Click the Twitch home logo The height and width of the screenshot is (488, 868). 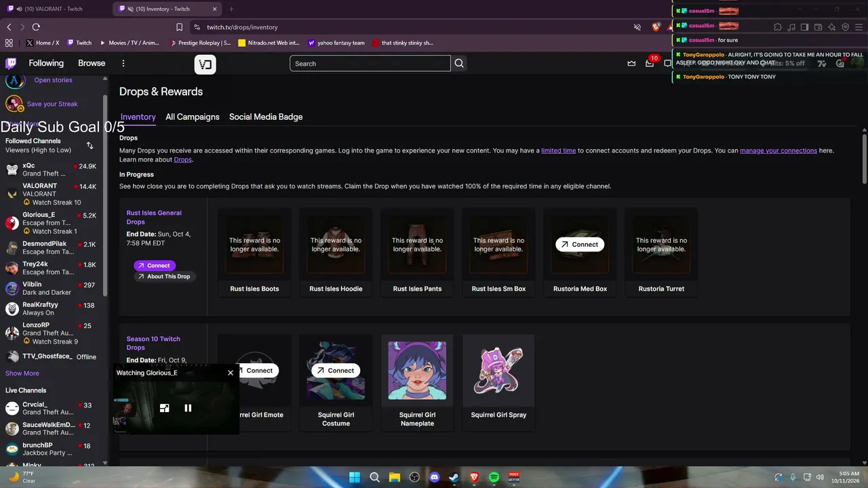(11, 63)
